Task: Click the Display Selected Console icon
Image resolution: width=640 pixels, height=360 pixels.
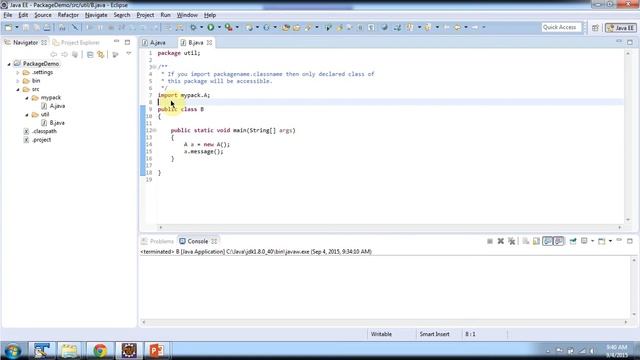Action: (584, 241)
